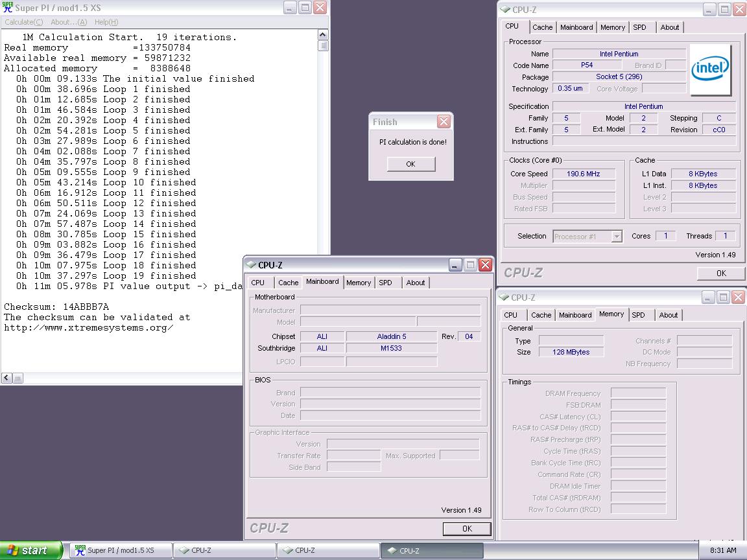The height and width of the screenshot is (560, 747).
Task: Click the Super PI vertical scrollbar thumb
Action: coord(322,46)
